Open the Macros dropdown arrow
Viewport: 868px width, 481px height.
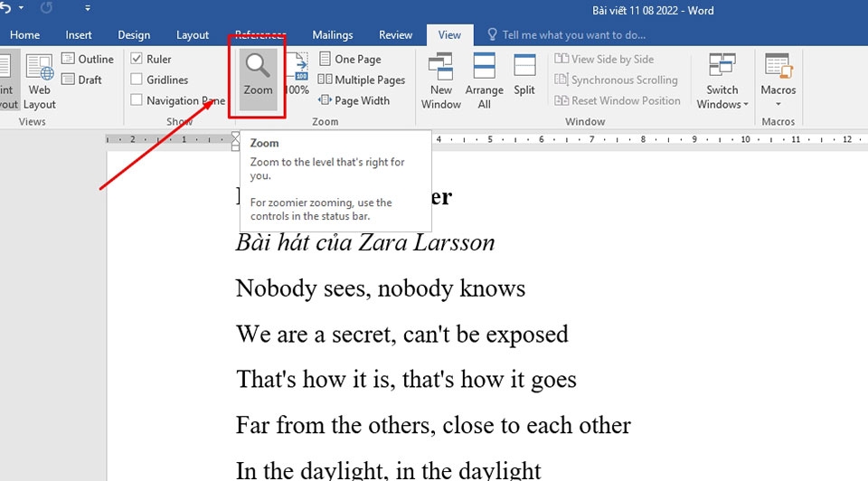point(778,104)
